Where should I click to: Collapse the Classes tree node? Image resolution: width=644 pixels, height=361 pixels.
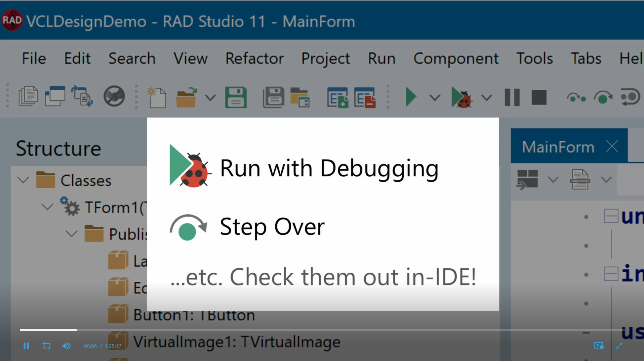pyautogui.click(x=23, y=180)
